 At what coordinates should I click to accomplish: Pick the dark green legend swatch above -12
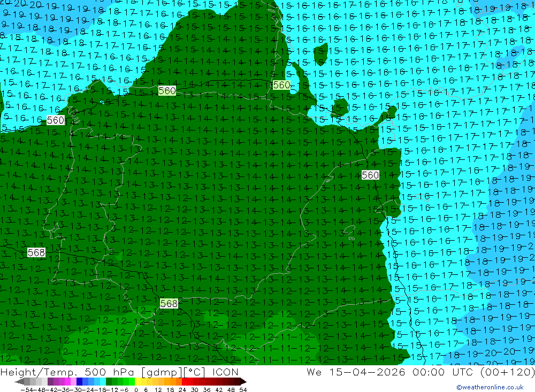point(109,381)
